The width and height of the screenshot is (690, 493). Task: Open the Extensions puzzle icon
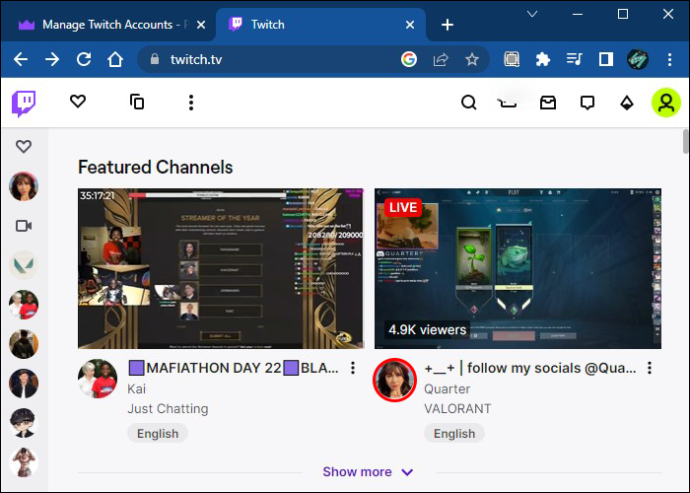[543, 59]
